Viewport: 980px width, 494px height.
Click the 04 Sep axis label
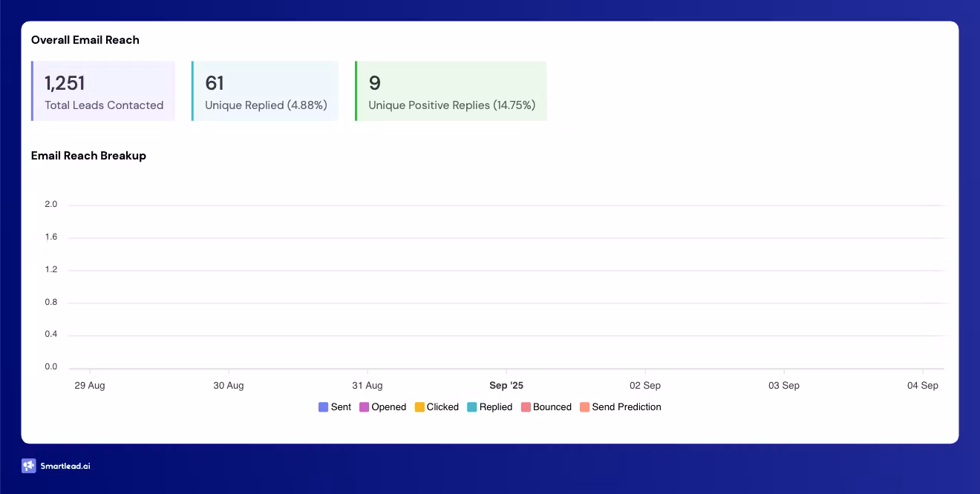[923, 386]
